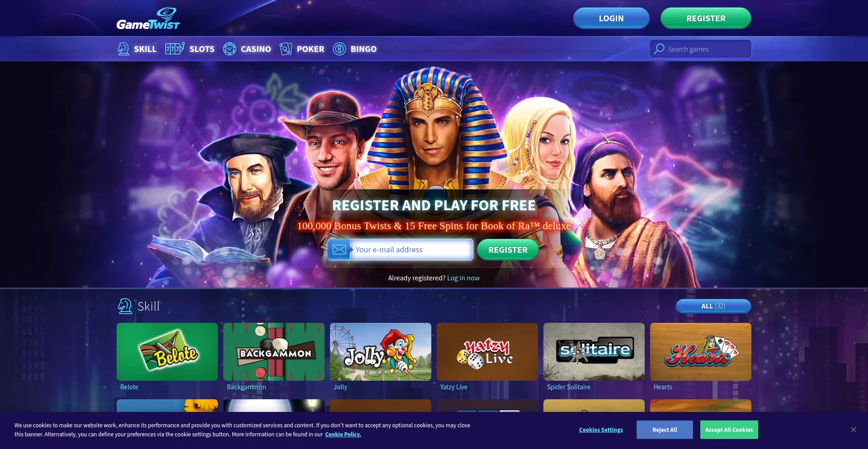Viewport: 868px width, 449px height.
Task: Open the Belote game thumbnail
Action: (x=167, y=352)
